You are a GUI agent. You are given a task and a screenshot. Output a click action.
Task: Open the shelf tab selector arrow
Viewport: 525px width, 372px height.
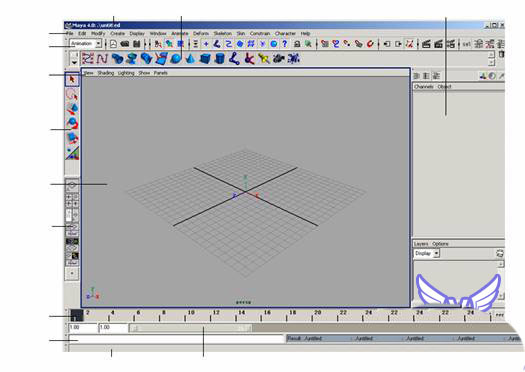(74, 62)
